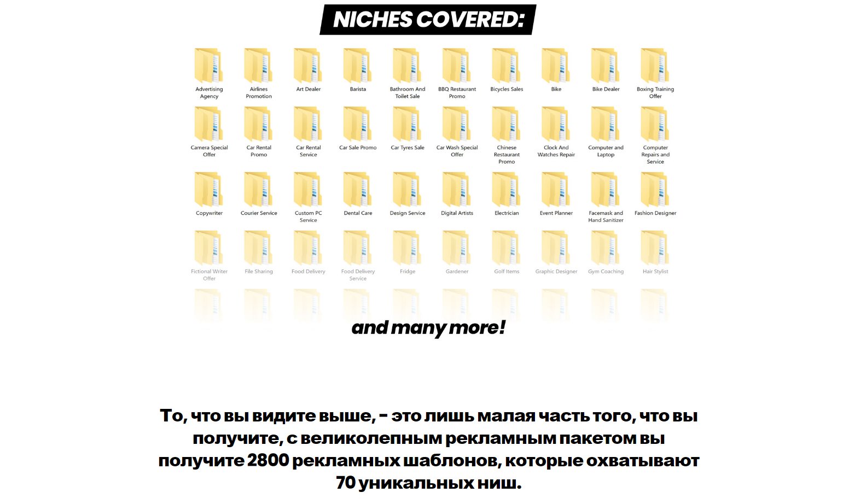This screenshot has width=855, height=504.
Task: Open the Car Wash Special Offer folder
Action: 457,124
